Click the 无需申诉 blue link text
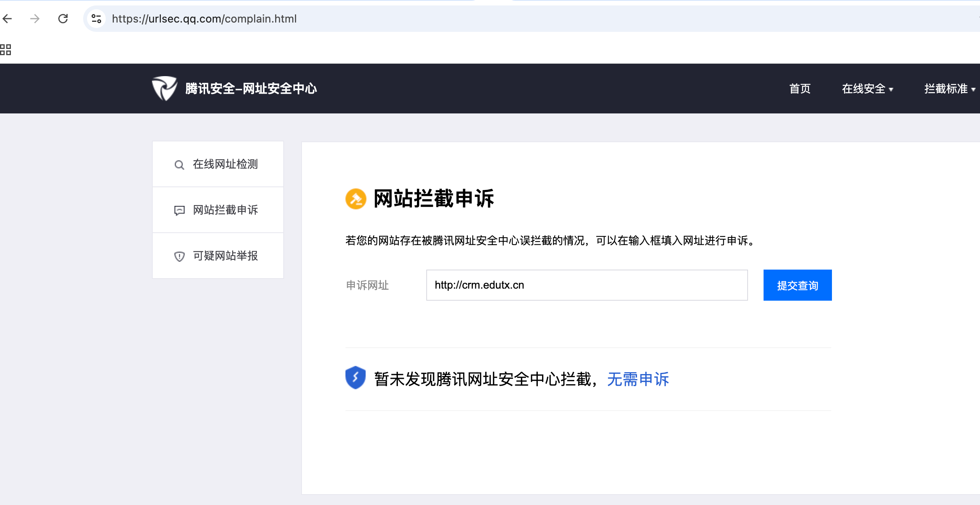Image resolution: width=980 pixels, height=505 pixels. (638, 380)
